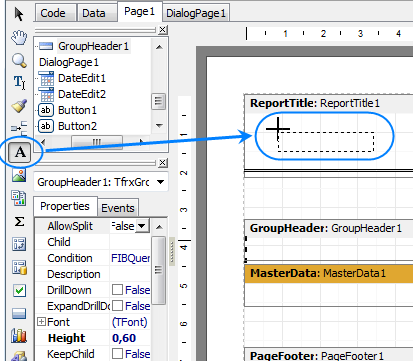
Task: Choose the database object tool icon
Action: (19, 267)
